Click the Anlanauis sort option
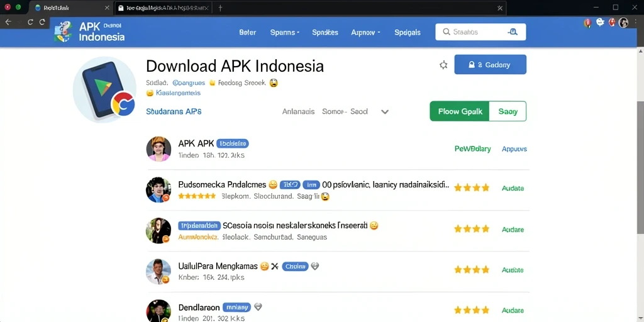This screenshot has height=322, width=644. click(298, 111)
